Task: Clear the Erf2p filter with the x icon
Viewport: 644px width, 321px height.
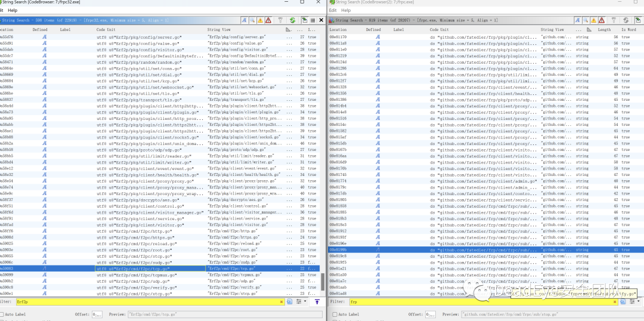Action: tap(281, 302)
